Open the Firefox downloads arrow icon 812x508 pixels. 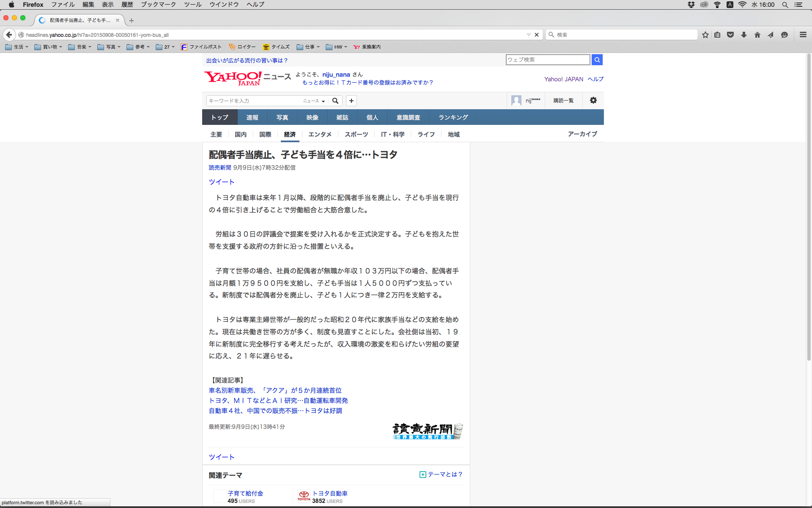pyautogui.click(x=744, y=35)
